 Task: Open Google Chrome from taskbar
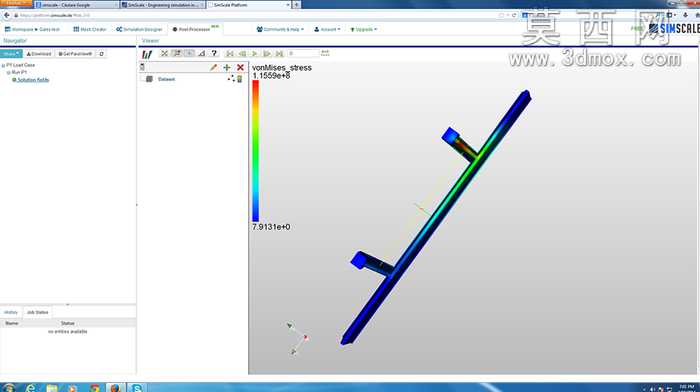tap(94, 388)
